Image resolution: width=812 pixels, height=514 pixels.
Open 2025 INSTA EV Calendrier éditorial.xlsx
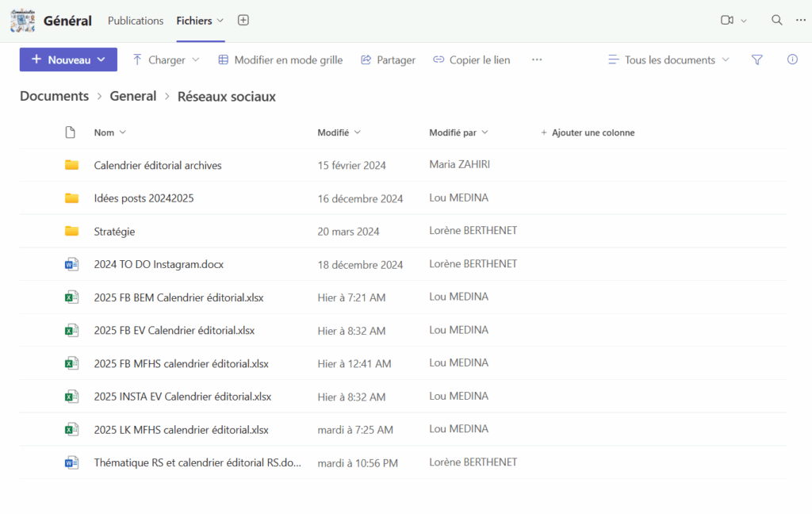click(x=183, y=397)
